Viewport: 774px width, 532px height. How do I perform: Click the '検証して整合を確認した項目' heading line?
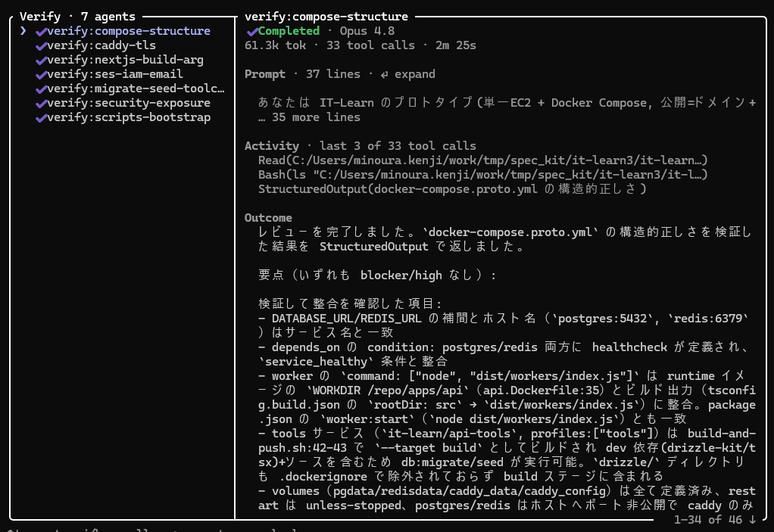[x=351, y=303]
